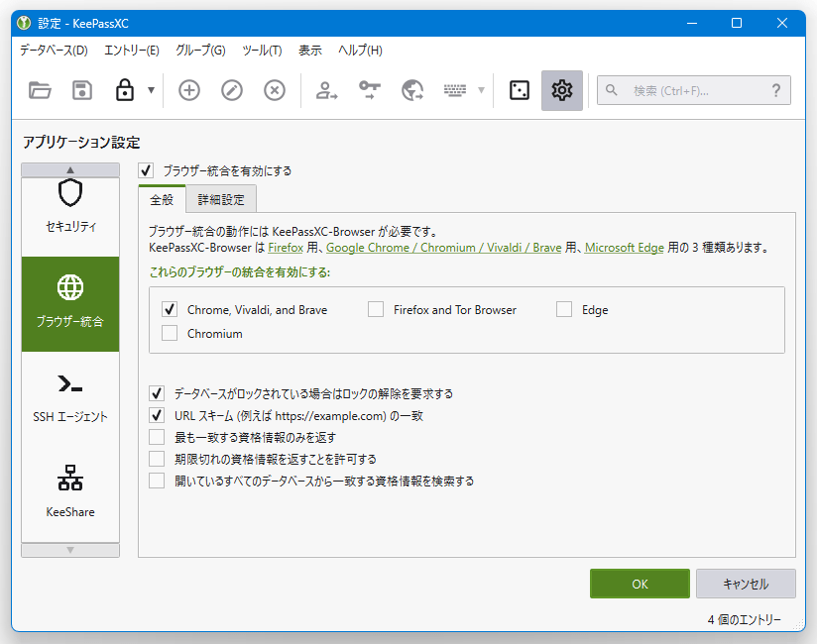This screenshot has height=644, width=817.
Task: Expand the Auto-Type dropdown arrow
Action: [482, 90]
